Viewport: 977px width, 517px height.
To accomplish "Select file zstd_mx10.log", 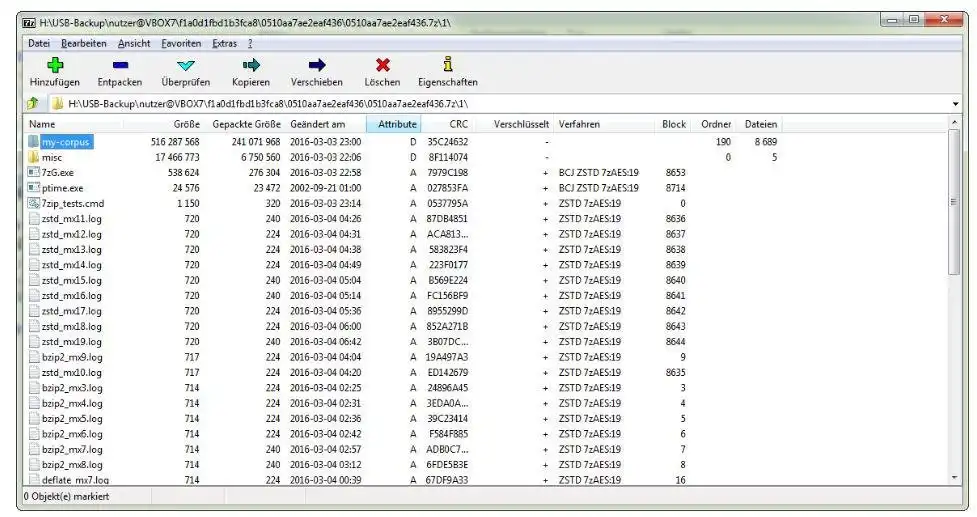I will point(72,372).
